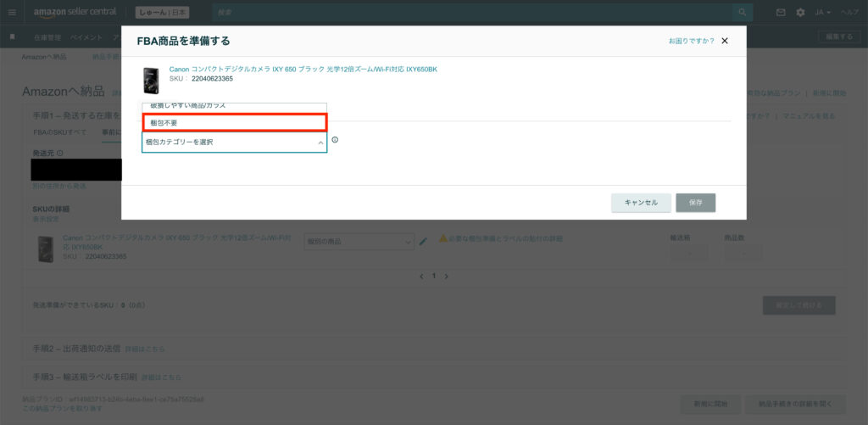Click お困りですか? help link
The width and height of the screenshot is (868, 425).
[x=691, y=41]
